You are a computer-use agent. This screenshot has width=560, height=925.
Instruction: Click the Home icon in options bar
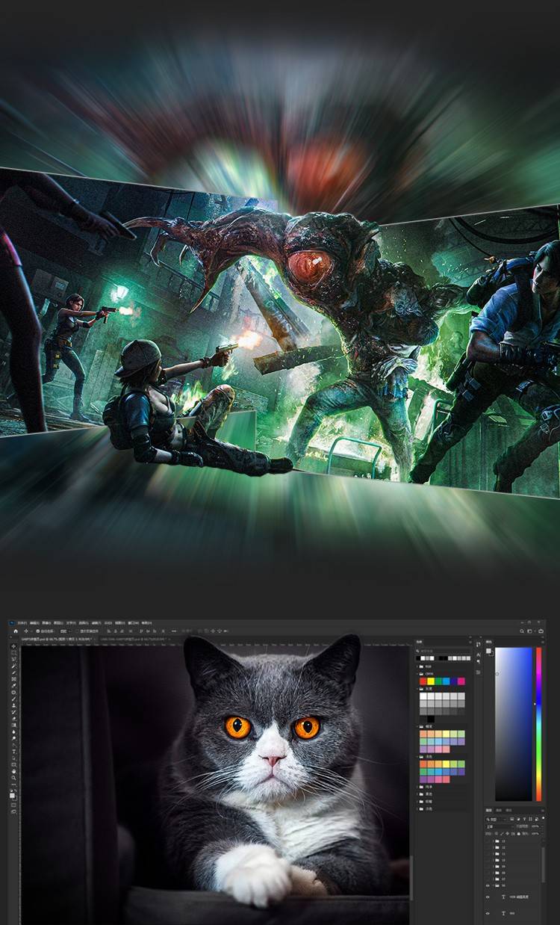[x=15, y=631]
